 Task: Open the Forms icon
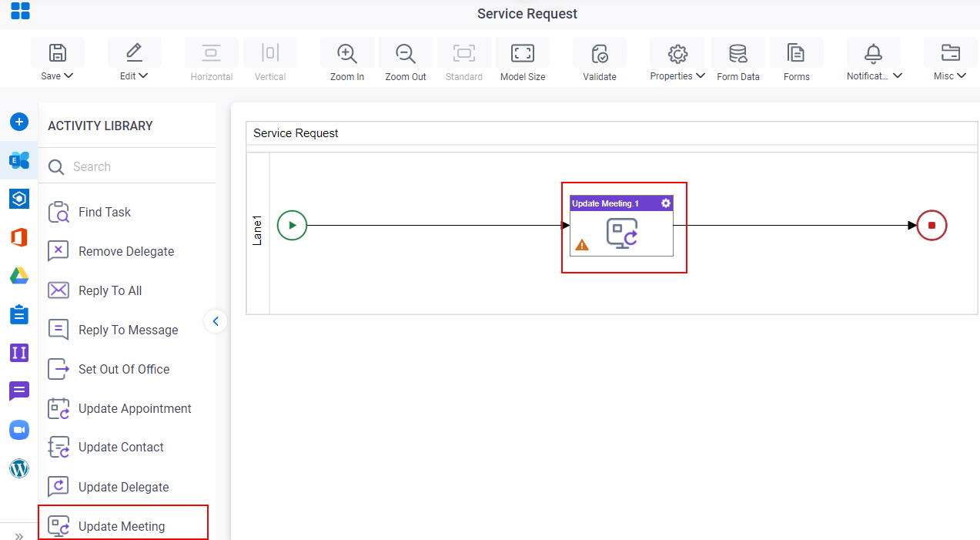click(796, 52)
